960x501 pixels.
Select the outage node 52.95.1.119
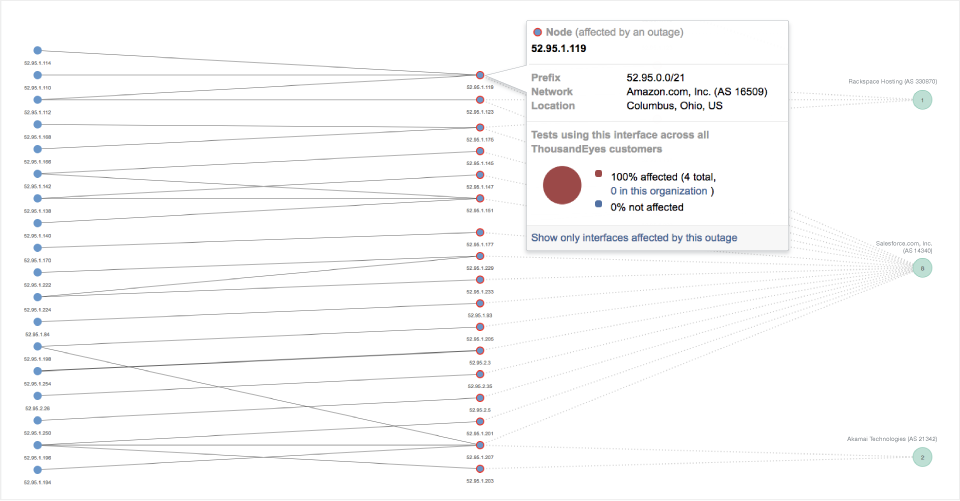[480, 75]
